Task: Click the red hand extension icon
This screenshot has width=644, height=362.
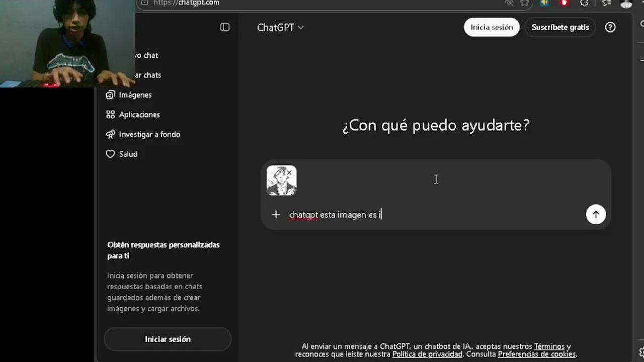Action: tap(564, 3)
